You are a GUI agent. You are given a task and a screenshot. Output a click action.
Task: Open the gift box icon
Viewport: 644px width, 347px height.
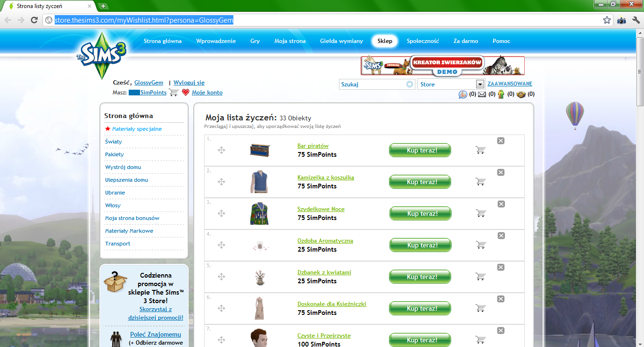521,94
